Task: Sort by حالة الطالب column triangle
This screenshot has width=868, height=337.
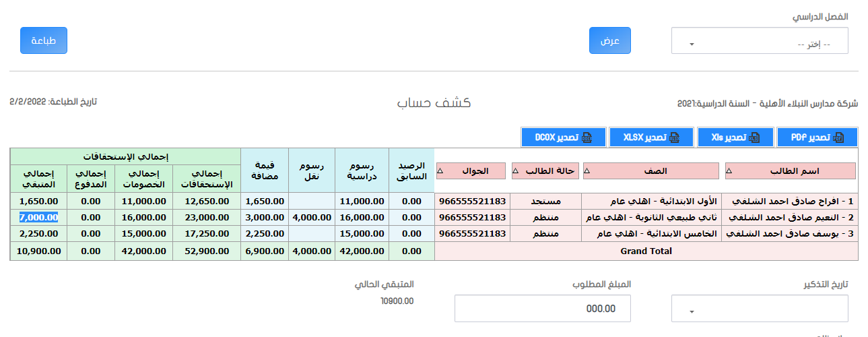Action: point(516,171)
